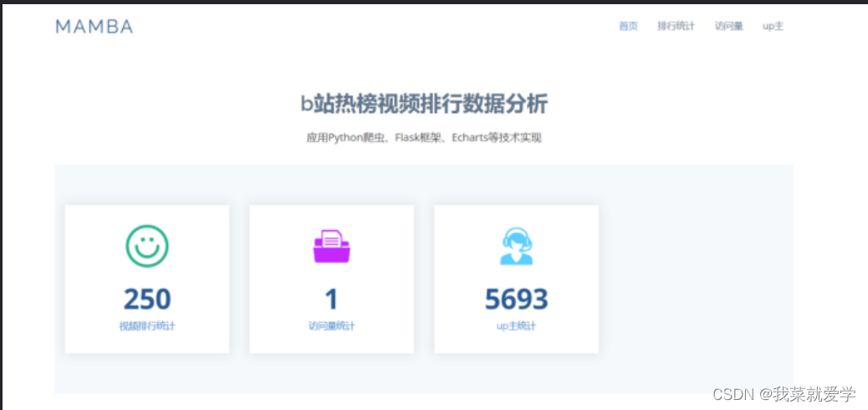Open the 访问量统计 link

pyautogui.click(x=332, y=326)
